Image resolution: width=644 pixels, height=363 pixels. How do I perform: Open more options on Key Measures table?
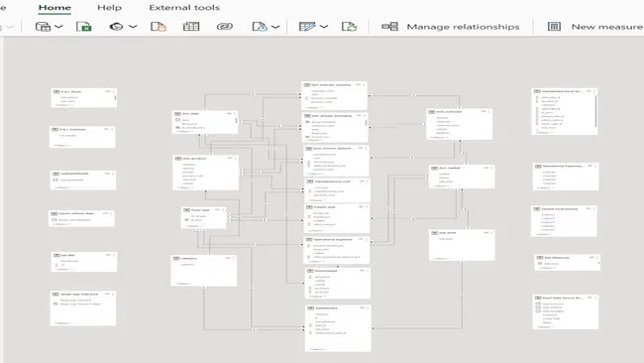(x=597, y=257)
